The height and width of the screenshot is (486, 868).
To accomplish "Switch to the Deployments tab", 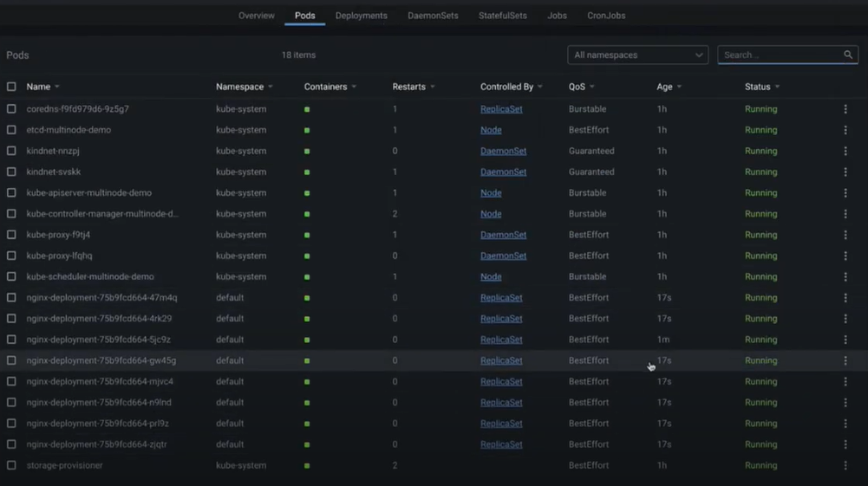I will 361,16.
